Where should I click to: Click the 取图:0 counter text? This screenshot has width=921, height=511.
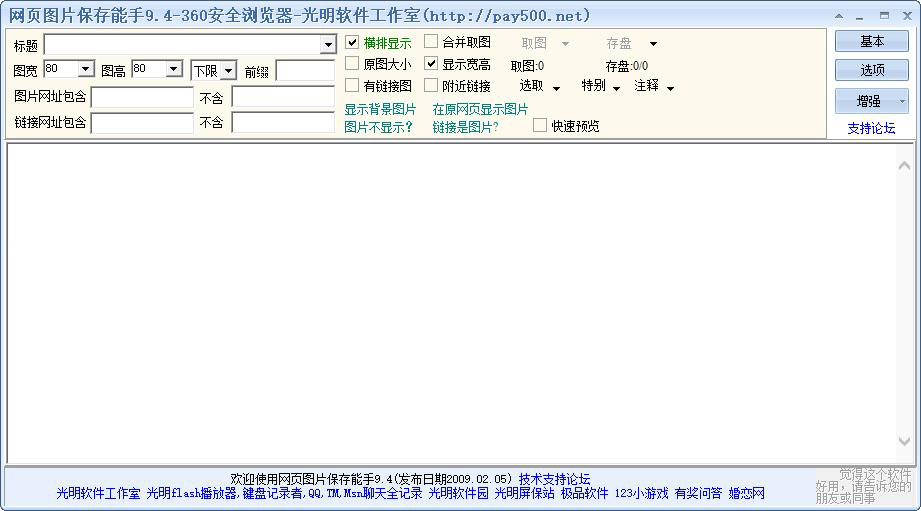527,66
